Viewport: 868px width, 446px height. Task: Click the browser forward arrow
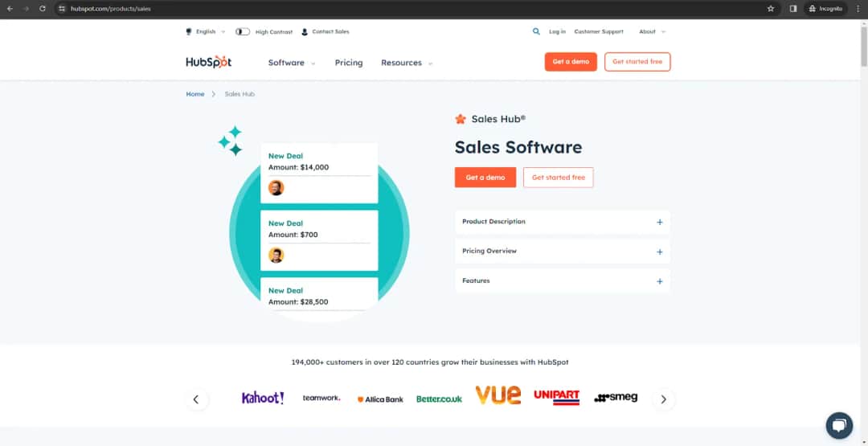pos(26,9)
